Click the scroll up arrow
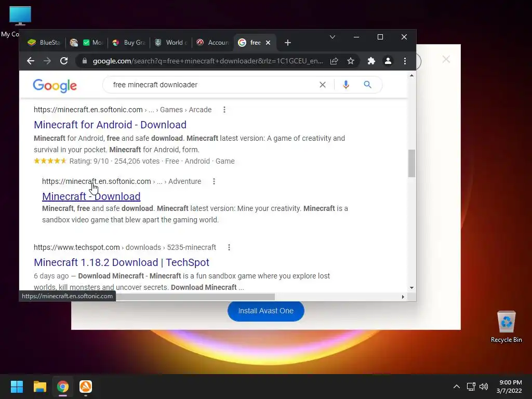The image size is (532, 399). click(x=411, y=76)
